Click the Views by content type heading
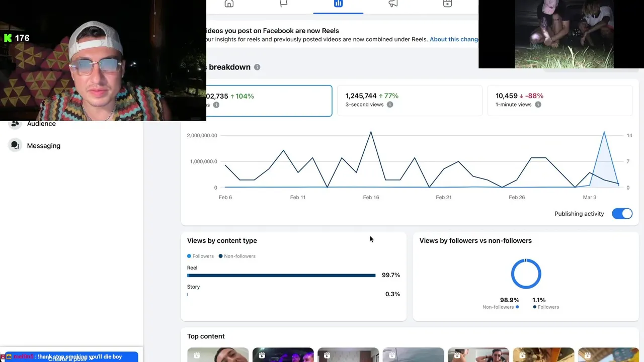The image size is (644, 362). point(222,241)
